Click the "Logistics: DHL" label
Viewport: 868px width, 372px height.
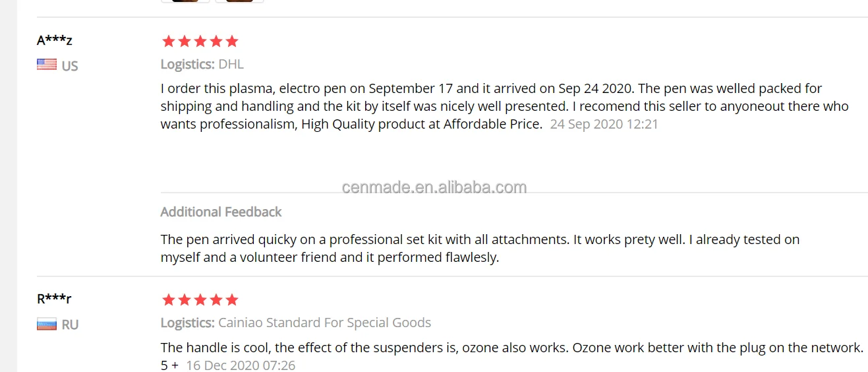pyautogui.click(x=202, y=64)
